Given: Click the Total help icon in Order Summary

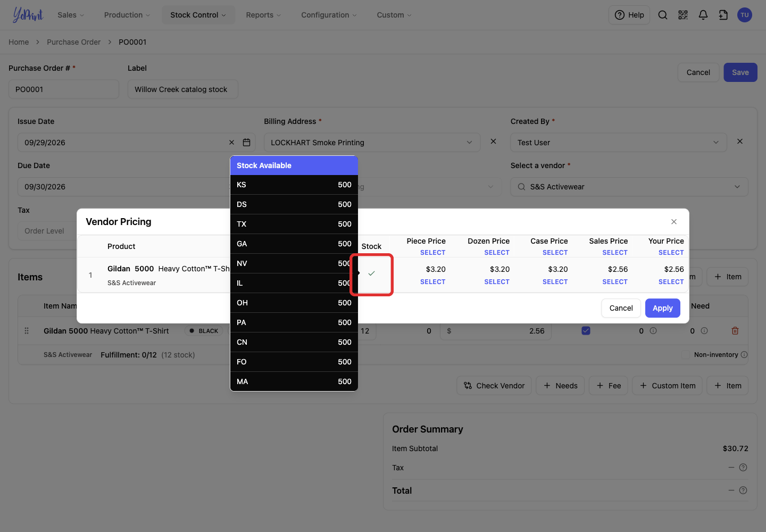Looking at the screenshot, I should [x=743, y=491].
